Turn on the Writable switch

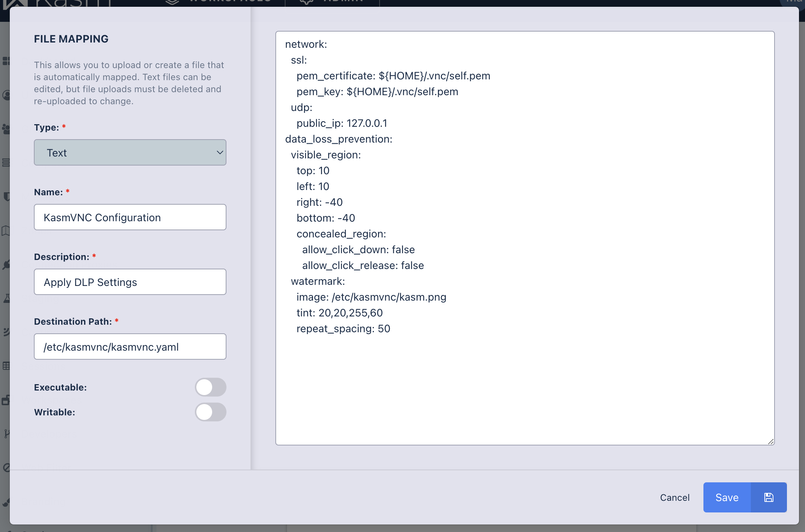pos(211,412)
